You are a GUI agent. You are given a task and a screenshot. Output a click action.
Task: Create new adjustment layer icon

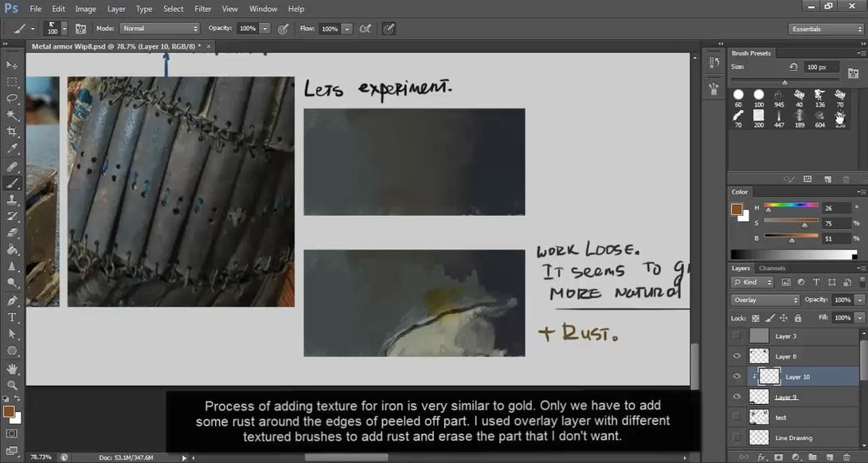pos(795,457)
